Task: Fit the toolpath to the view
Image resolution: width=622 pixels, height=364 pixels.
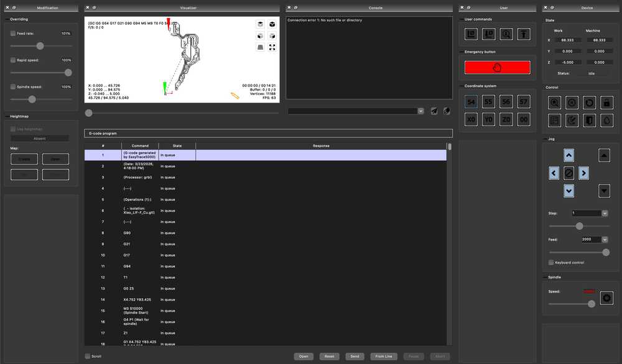Action: pos(272,47)
